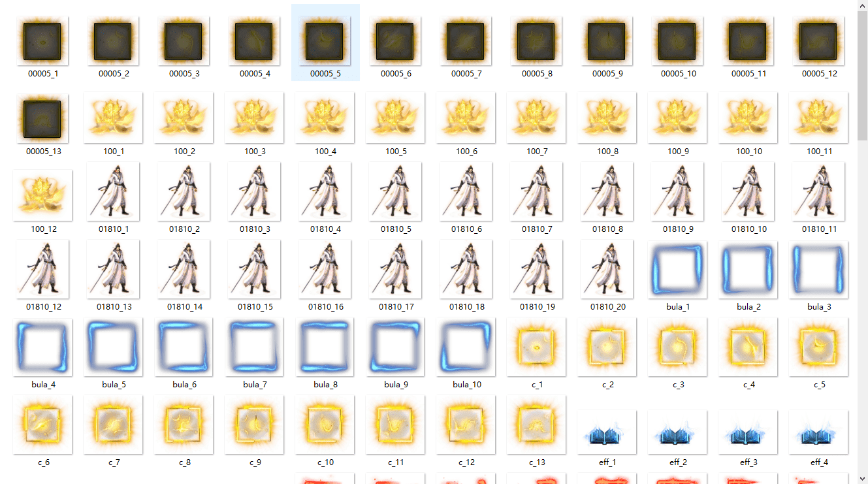Select the 00005_1 dark square thumbnail
This screenshot has height=484, width=868.
tap(42, 41)
